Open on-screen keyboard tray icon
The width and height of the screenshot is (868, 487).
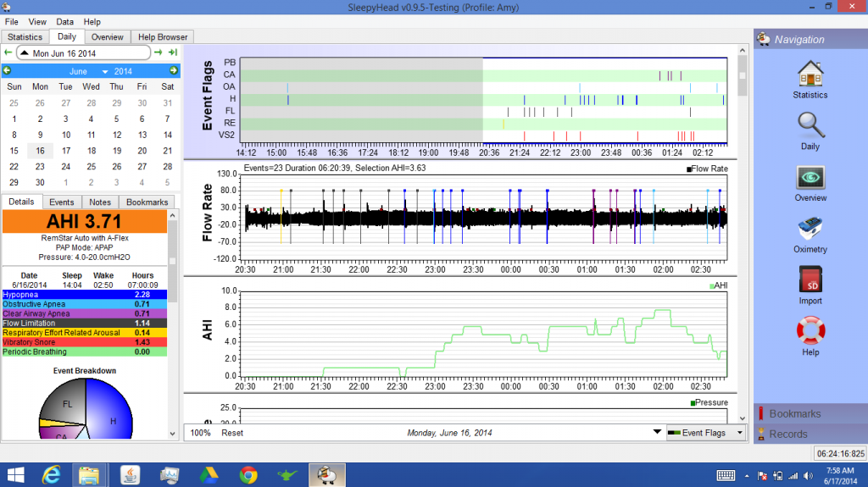[x=726, y=475]
